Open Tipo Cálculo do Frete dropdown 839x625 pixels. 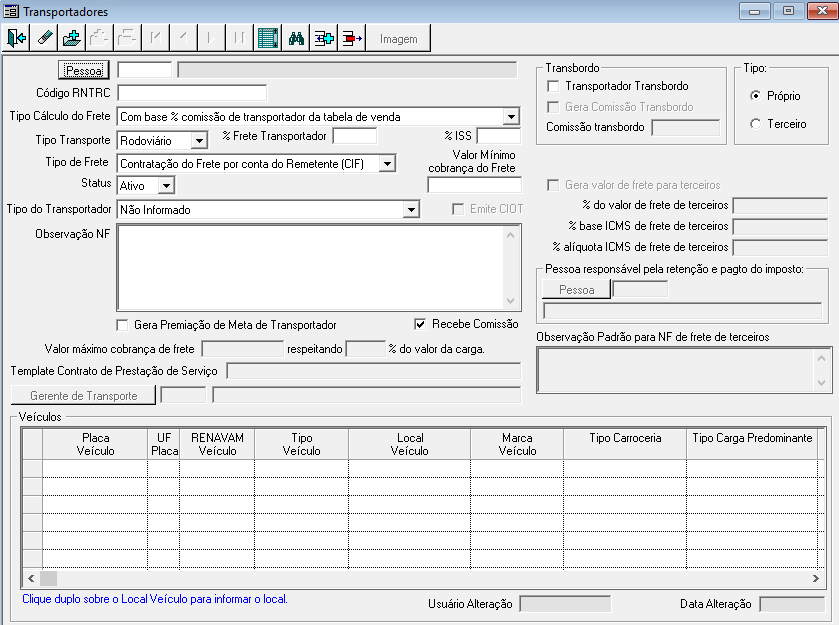[x=512, y=117]
